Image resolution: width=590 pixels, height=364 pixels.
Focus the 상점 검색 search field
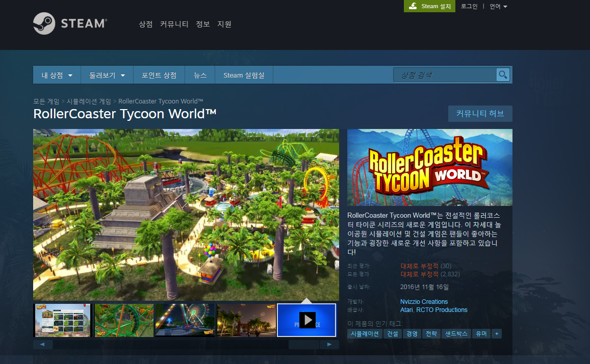445,75
